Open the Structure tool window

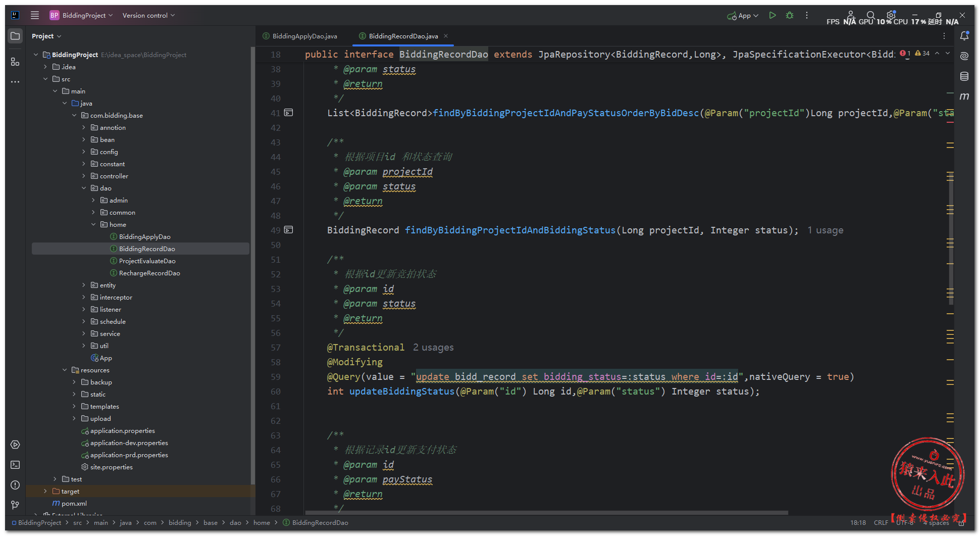tap(15, 62)
